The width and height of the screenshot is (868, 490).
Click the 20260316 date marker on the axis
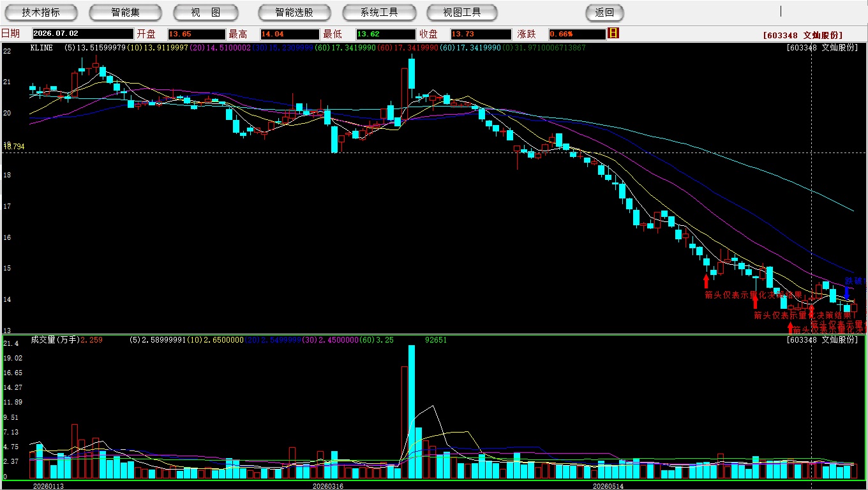tap(327, 486)
